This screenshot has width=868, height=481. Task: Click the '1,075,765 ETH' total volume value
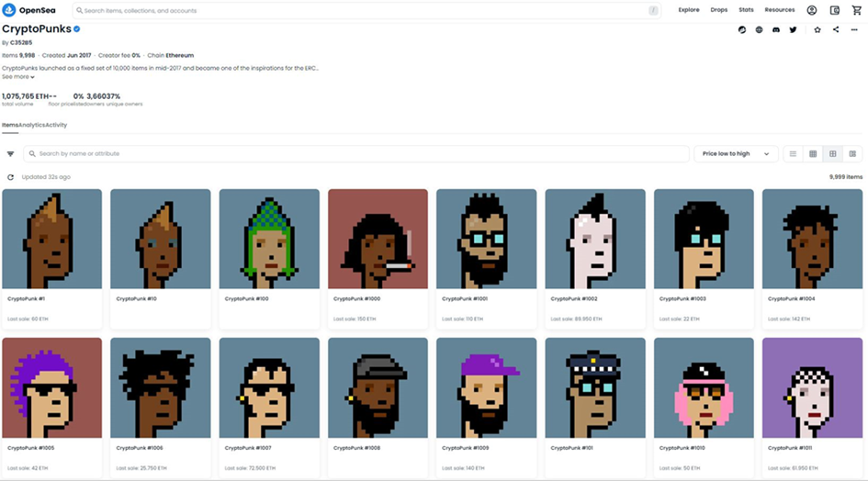click(26, 96)
